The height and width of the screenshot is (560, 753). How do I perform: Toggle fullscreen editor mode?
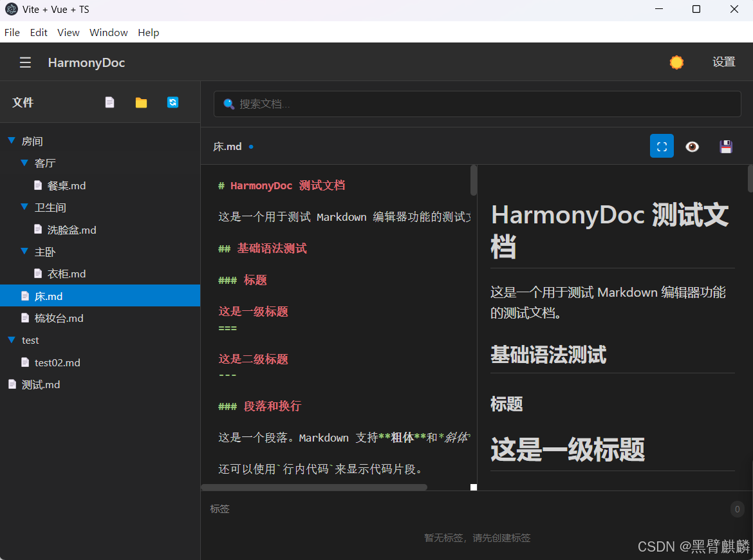click(662, 146)
